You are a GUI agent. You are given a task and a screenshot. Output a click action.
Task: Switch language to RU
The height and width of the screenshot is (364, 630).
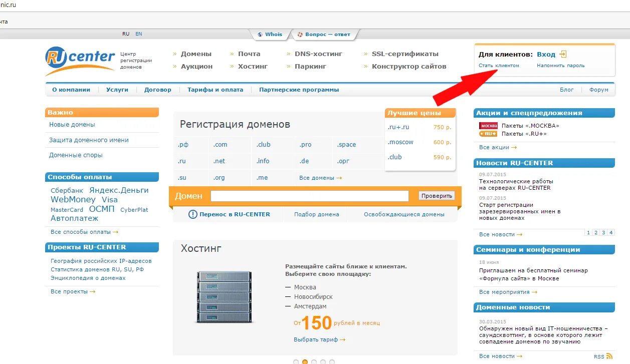pyautogui.click(x=126, y=34)
